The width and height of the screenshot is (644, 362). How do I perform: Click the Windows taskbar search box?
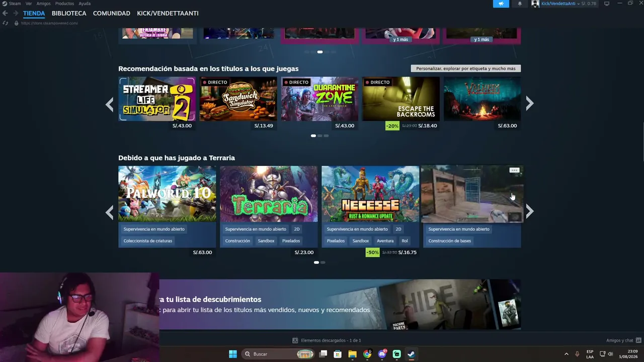pos(279,354)
